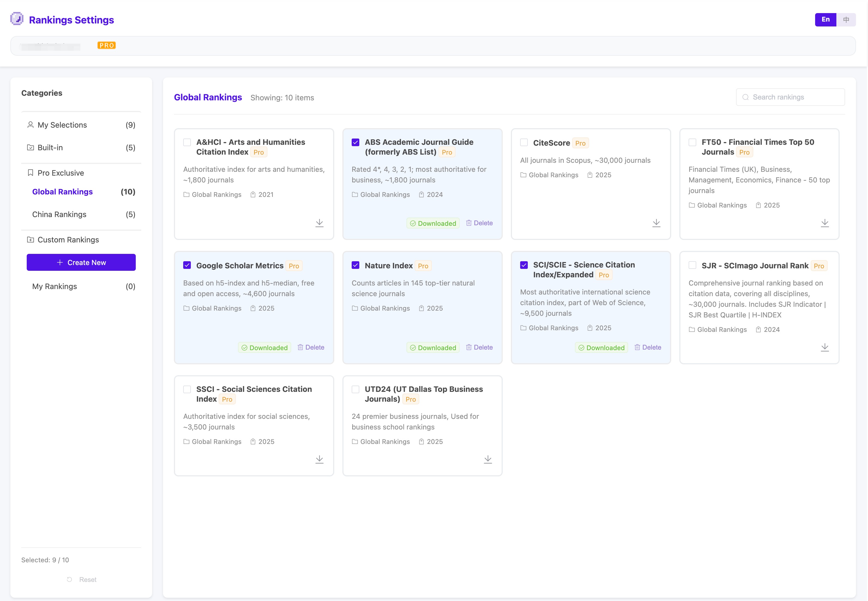Download the SSCI ranking via download icon

(x=319, y=459)
